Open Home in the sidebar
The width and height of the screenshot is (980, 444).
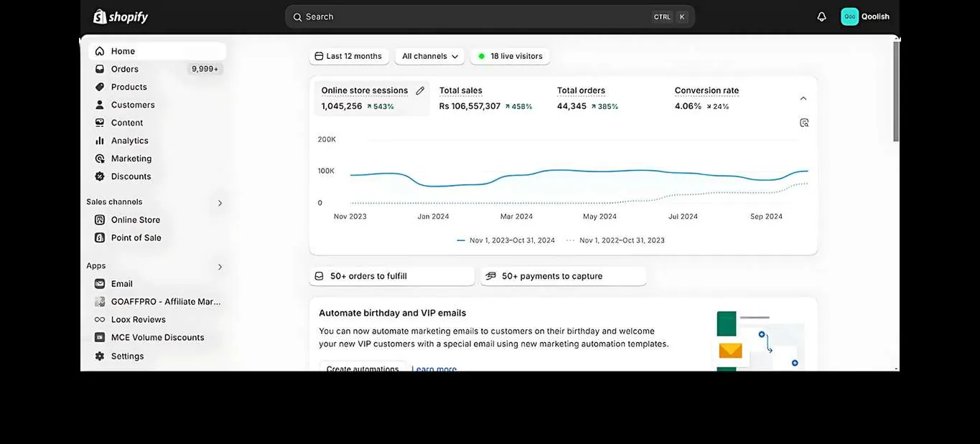157,51
